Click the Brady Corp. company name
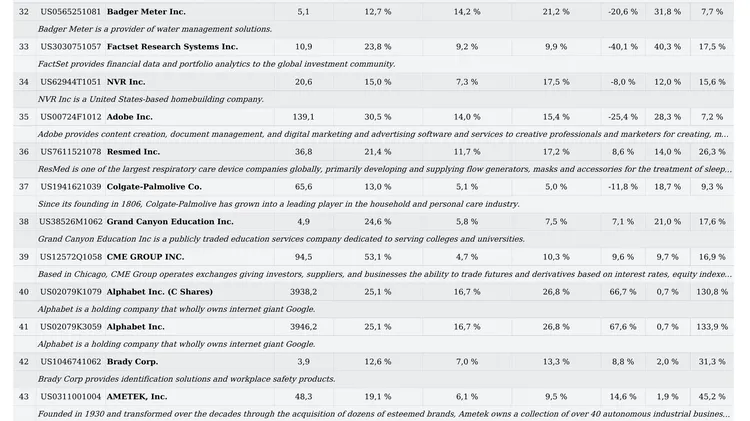This screenshot has width=750, height=421. [132, 361]
